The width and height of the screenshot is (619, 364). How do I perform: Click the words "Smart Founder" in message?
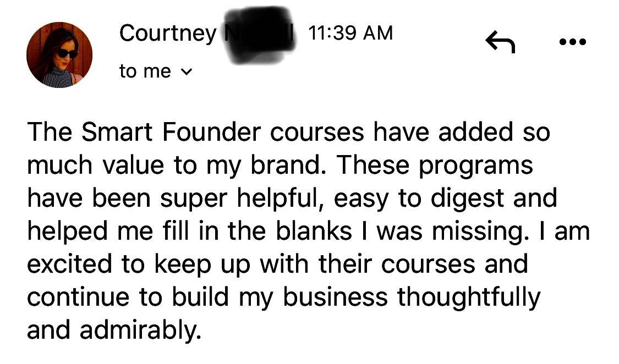point(171,132)
